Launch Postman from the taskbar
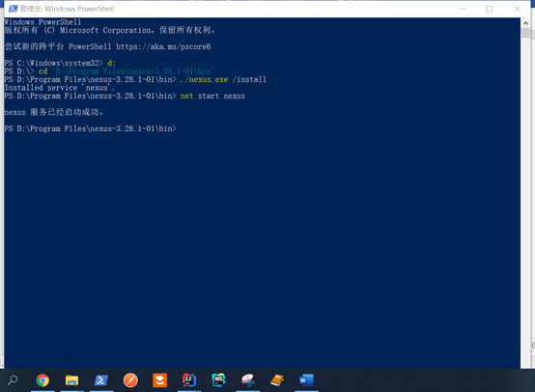Image resolution: width=535 pixels, height=392 pixels. [130, 380]
